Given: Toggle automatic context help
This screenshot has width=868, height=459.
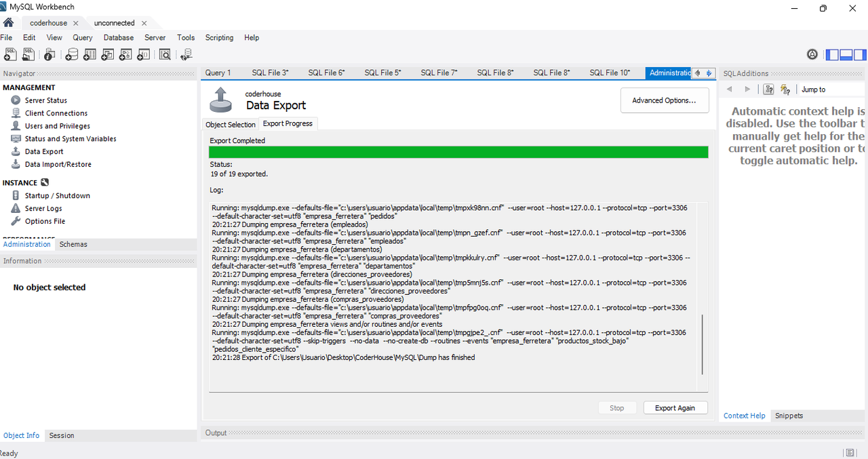Looking at the screenshot, I should [x=785, y=89].
